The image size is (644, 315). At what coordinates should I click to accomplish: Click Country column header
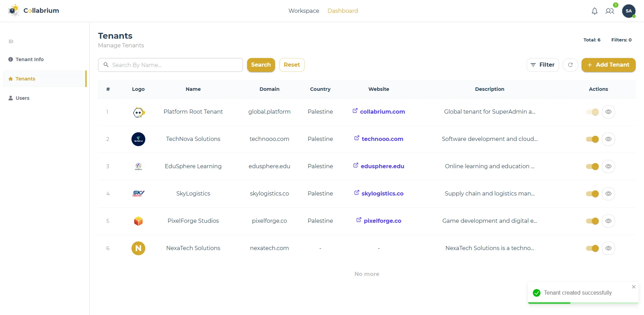(x=320, y=89)
